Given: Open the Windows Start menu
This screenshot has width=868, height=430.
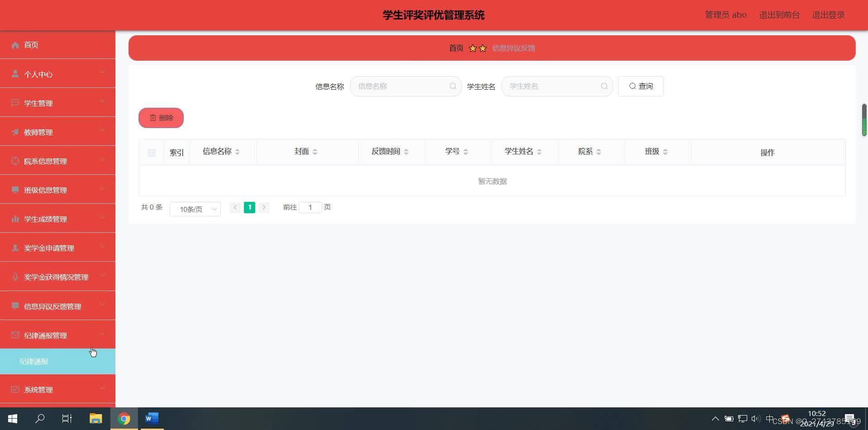Looking at the screenshot, I should coord(13,419).
